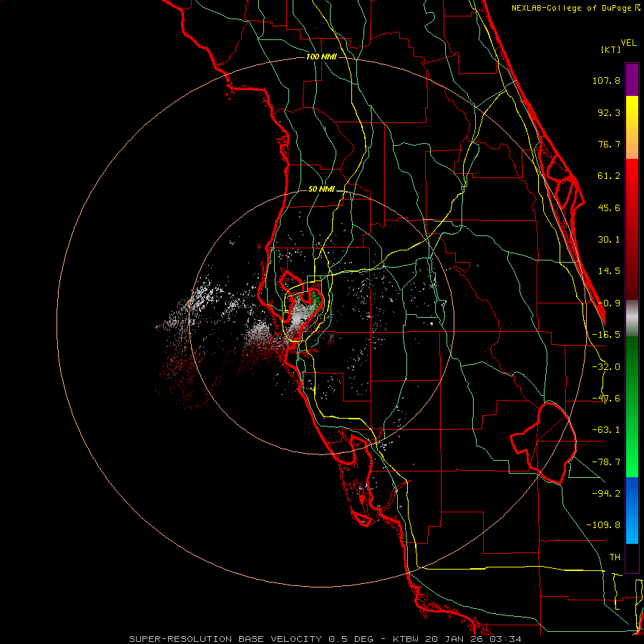Image resolution: width=644 pixels, height=644 pixels.
Task: Click the KTBW station identifier
Action: click(x=407, y=639)
